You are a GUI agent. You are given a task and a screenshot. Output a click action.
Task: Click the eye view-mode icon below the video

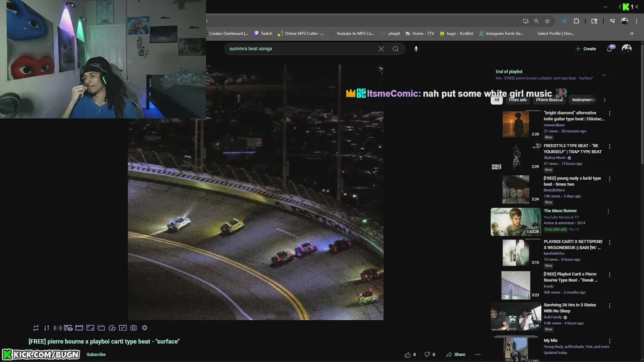[x=68, y=328]
